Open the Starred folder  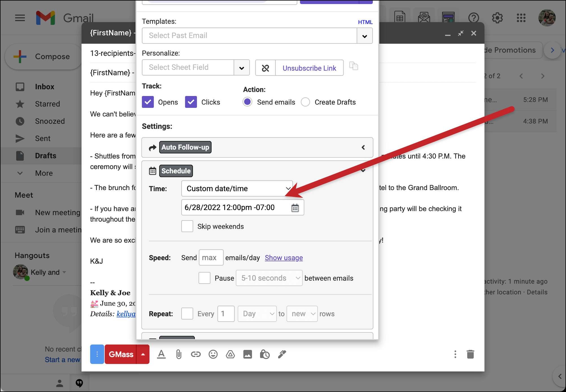pyautogui.click(x=47, y=104)
